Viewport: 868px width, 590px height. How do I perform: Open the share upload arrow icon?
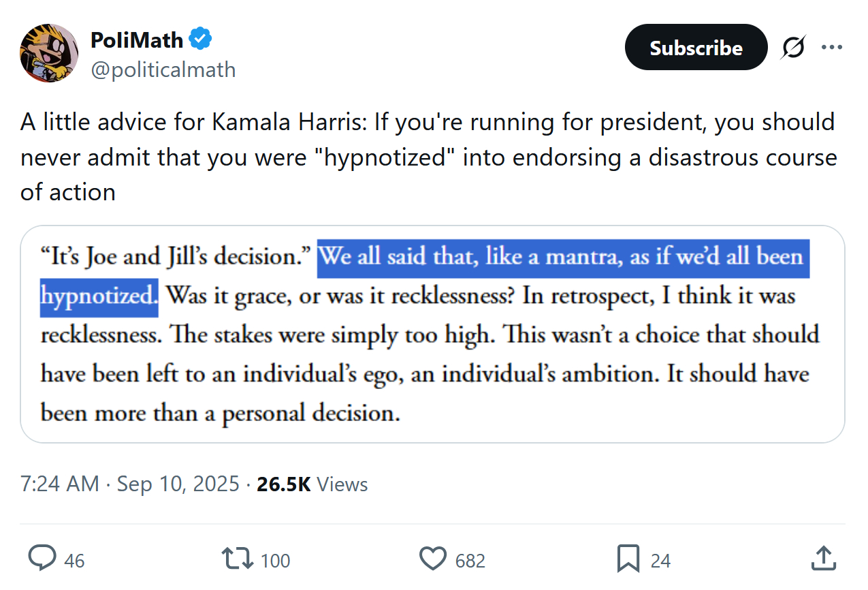tap(824, 559)
